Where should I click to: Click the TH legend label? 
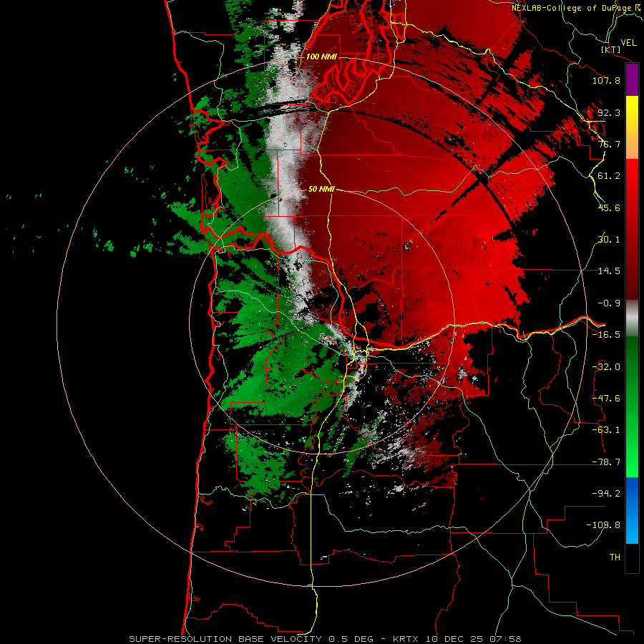(615, 557)
